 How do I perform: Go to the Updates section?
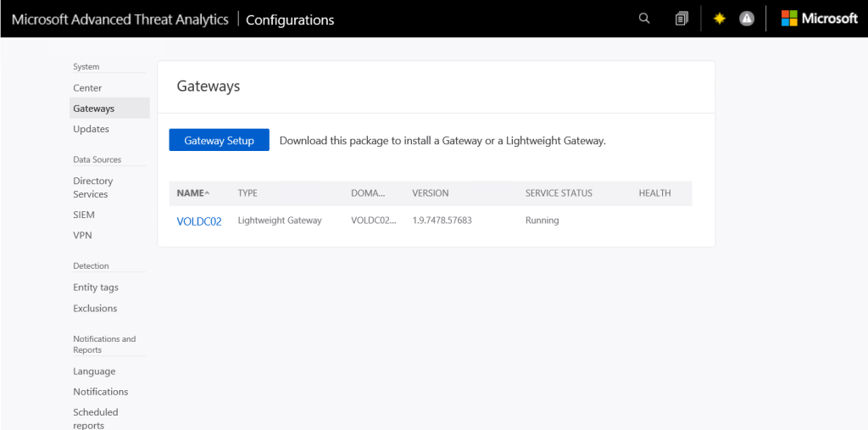pos(92,129)
